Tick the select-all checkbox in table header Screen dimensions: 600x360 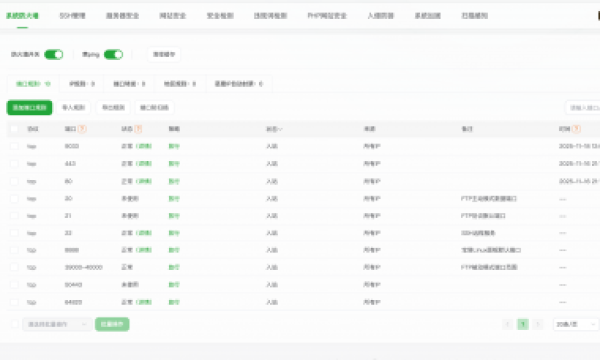tap(14, 129)
